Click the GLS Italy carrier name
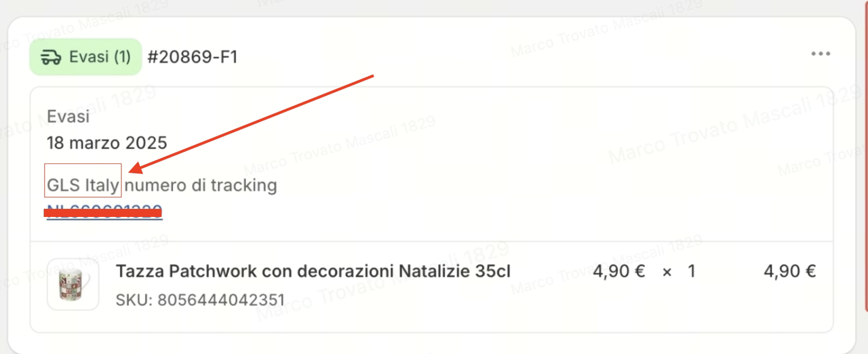Viewport: 868px width, 354px height. click(x=83, y=184)
